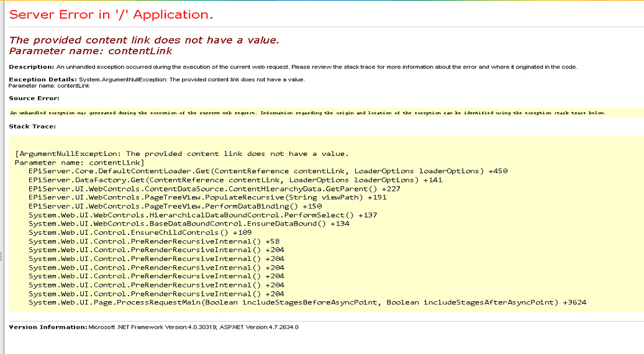Click the dotted resize handle on left edge
The image size is (644, 354).
[x=2, y=256]
